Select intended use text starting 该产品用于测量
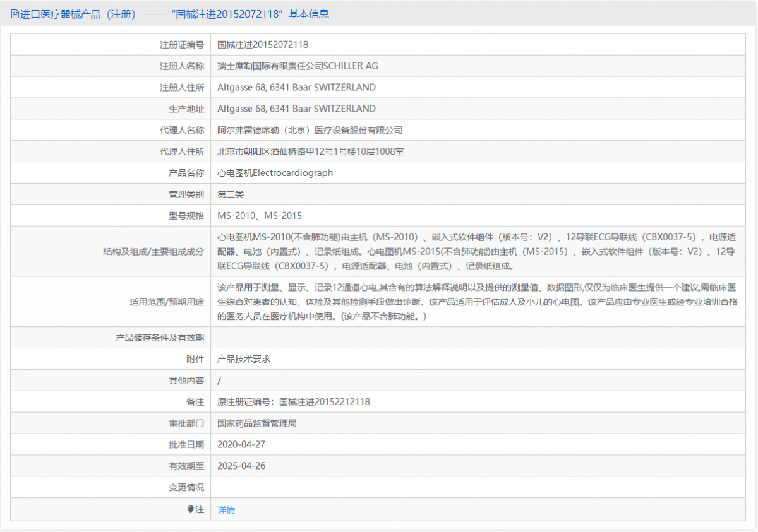The height and width of the screenshot is (532, 758). pyautogui.click(x=477, y=302)
